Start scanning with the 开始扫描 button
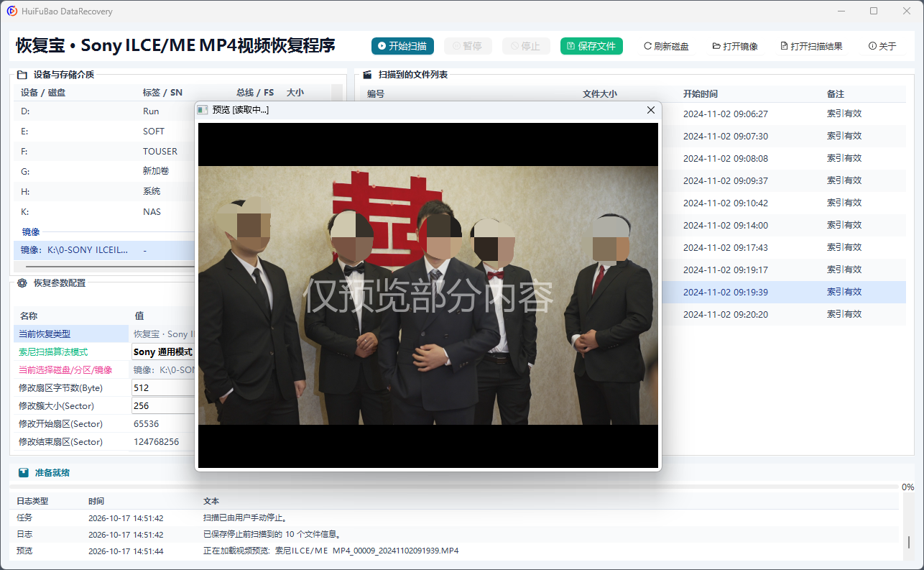924x570 pixels. click(402, 46)
